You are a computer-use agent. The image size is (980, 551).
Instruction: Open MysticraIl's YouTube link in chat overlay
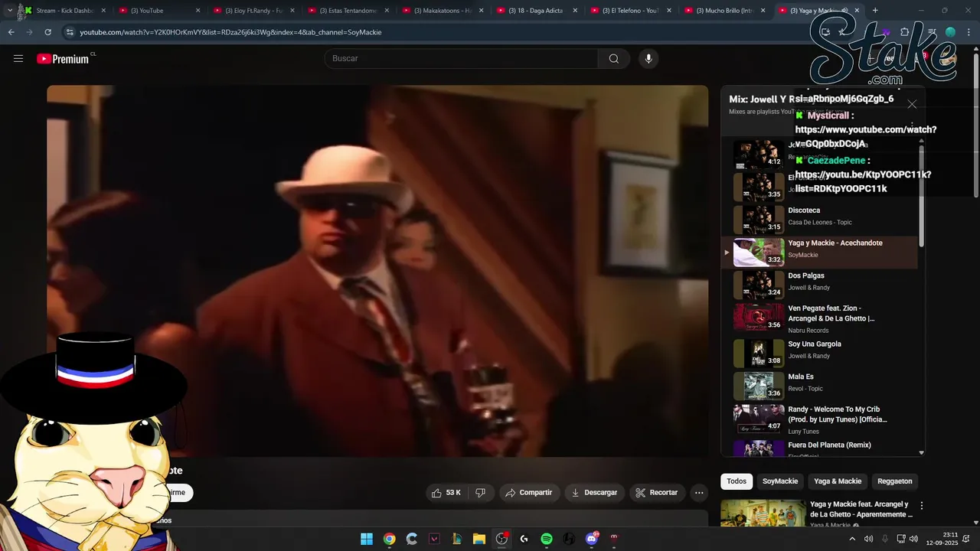[x=865, y=136]
